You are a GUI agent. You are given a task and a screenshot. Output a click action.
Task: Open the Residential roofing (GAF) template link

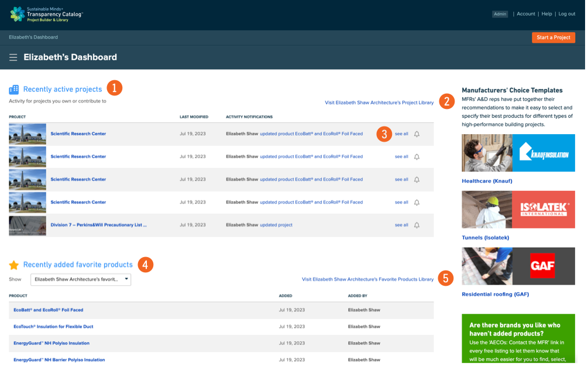(x=496, y=295)
